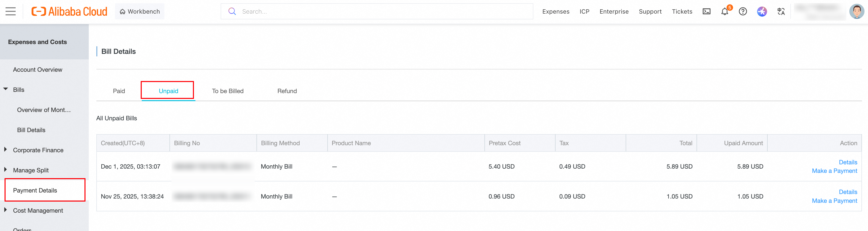This screenshot has width=868, height=231.
Task: Click the Alibaba Cloud logo
Action: [x=69, y=11]
